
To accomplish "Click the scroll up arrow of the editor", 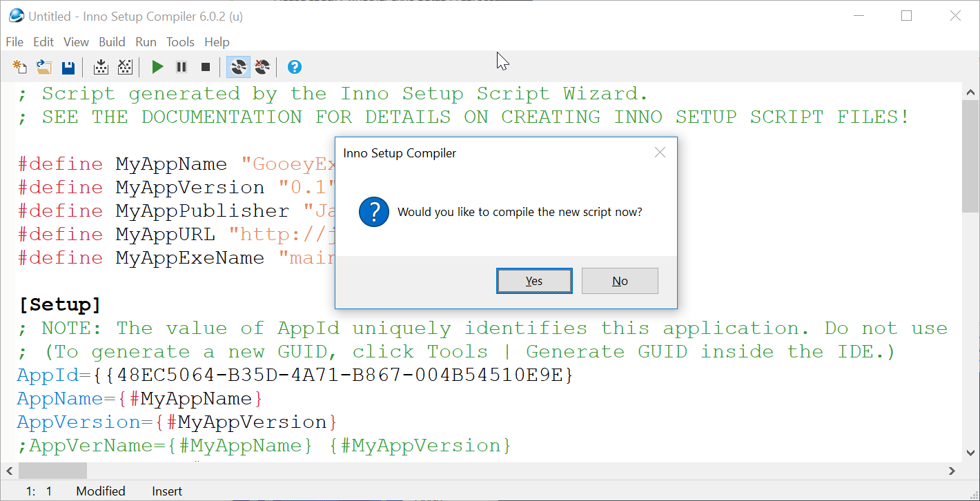I will [970, 92].
